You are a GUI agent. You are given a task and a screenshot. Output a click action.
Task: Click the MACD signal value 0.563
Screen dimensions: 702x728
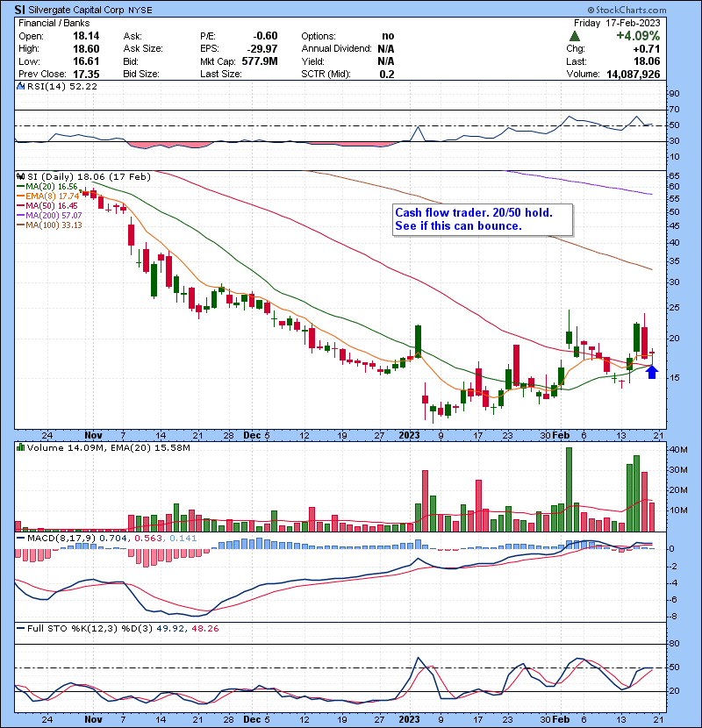(148, 539)
